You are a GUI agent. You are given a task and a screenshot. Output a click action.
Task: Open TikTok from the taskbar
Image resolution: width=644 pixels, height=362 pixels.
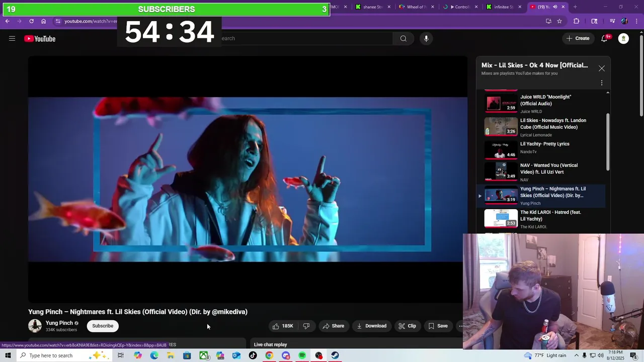[253, 355]
